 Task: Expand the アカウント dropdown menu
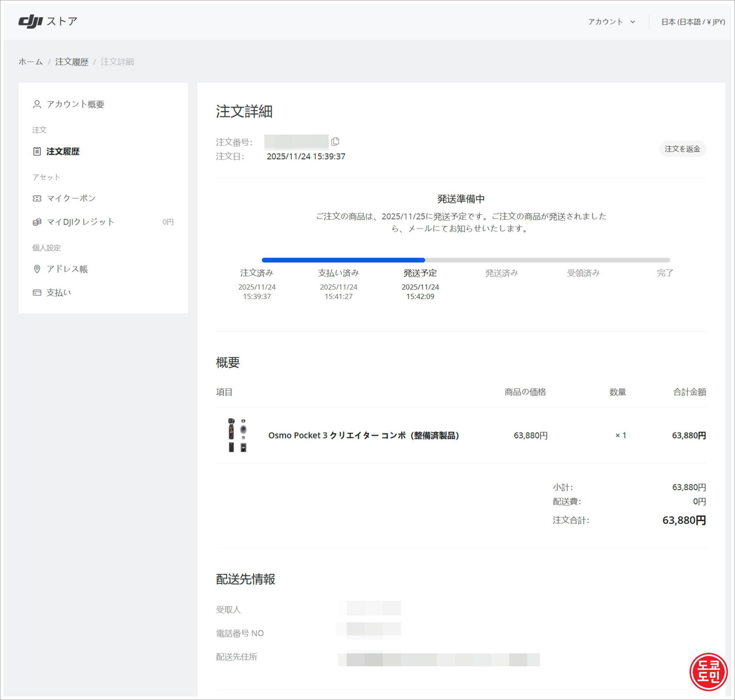[605, 22]
